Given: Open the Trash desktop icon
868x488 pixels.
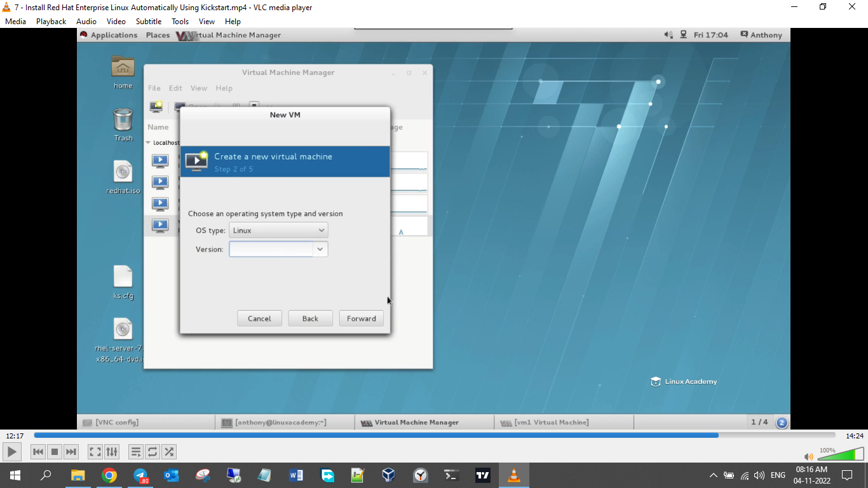Looking at the screenshot, I should (123, 125).
